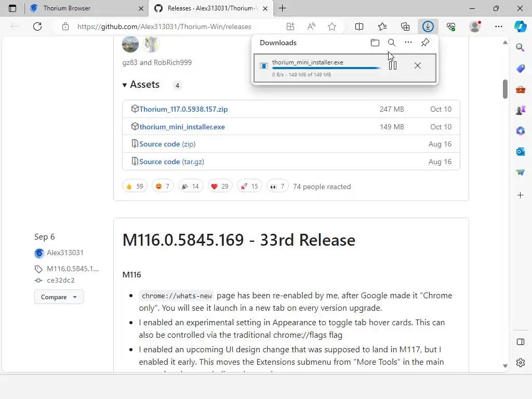Open sidebar Drop paper plane icon
The image size is (532, 399).
point(520,172)
